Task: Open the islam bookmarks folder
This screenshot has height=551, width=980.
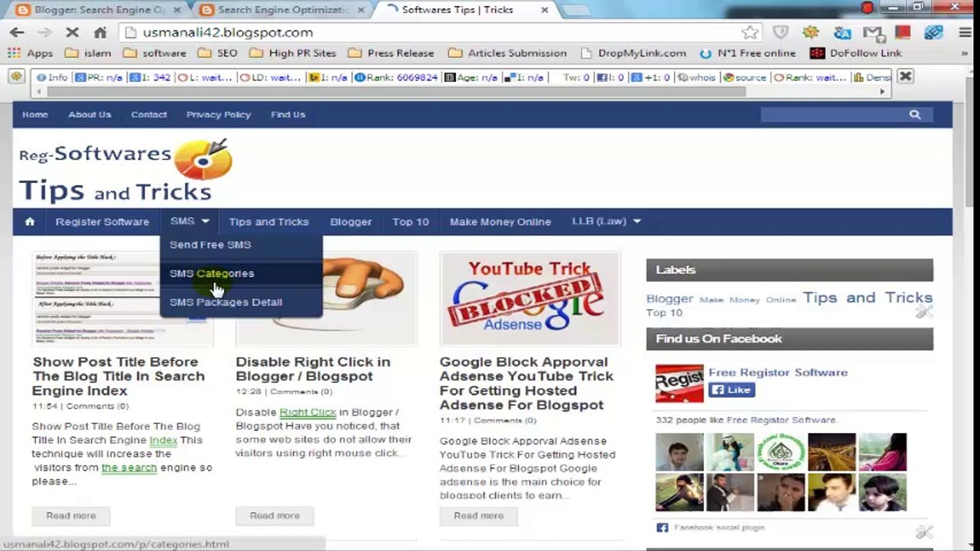Action: [89, 53]
